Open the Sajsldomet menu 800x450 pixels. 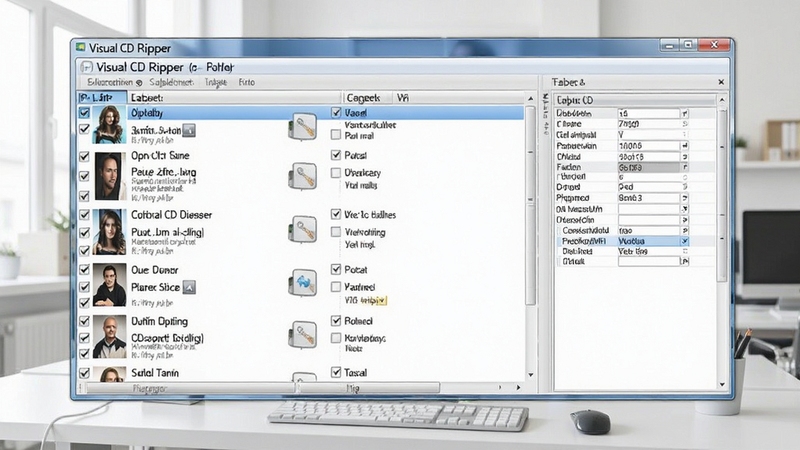[x=171, y=82]
